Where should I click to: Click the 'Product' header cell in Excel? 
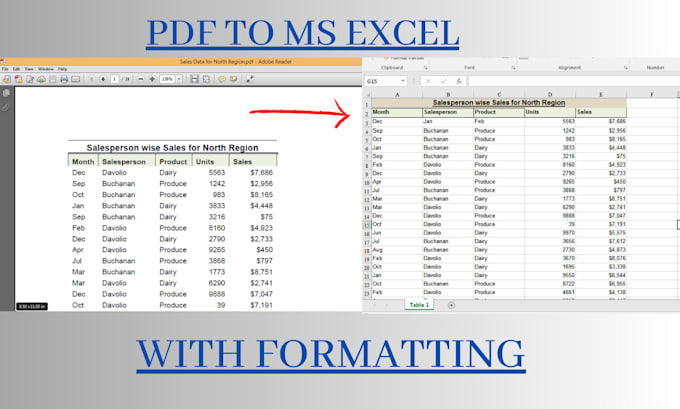499,112
